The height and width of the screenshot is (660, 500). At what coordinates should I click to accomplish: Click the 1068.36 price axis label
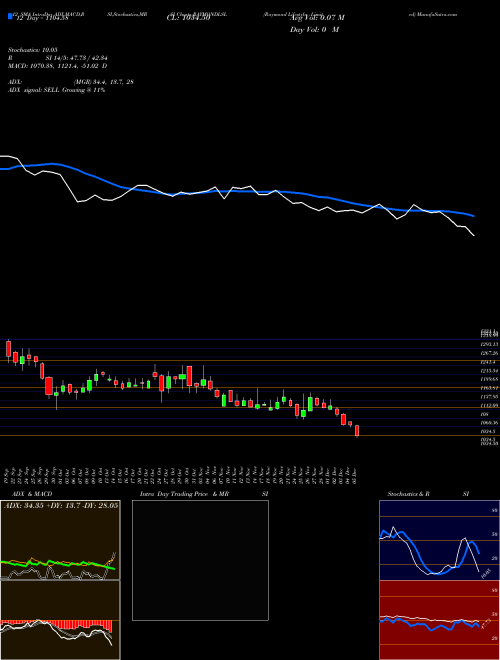pyautogui.click(x=489, y=423)
